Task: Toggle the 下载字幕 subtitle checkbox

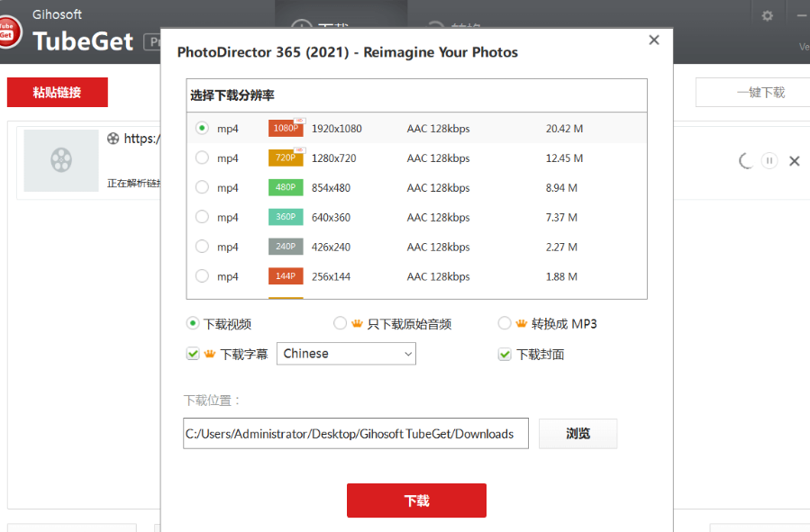Action: tap(193, 354)
